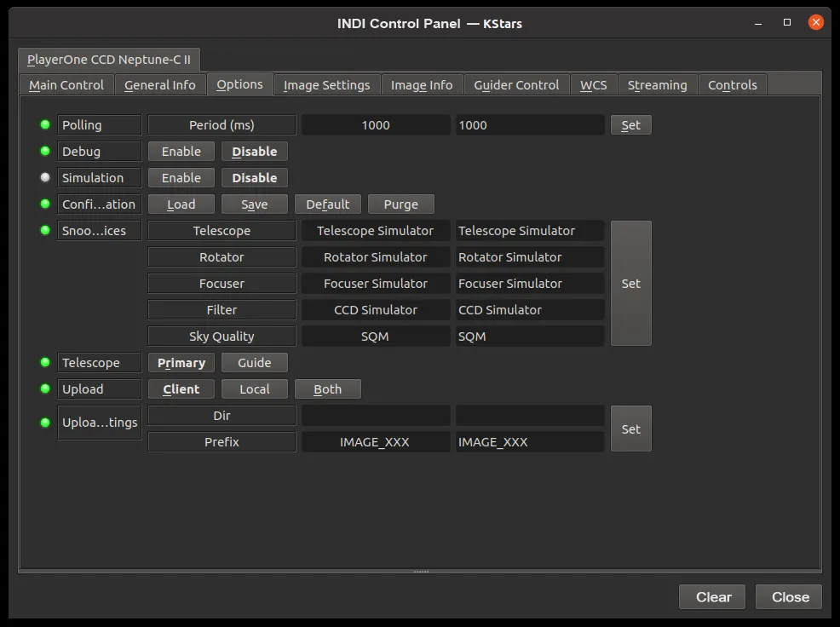Click the green LED beside Debug
Viewport: 840px width, 627px height.
(45, 151)
